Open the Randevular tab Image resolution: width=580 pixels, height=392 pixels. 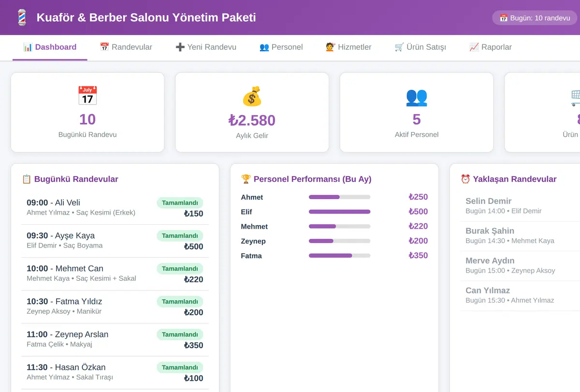(126, 47)
